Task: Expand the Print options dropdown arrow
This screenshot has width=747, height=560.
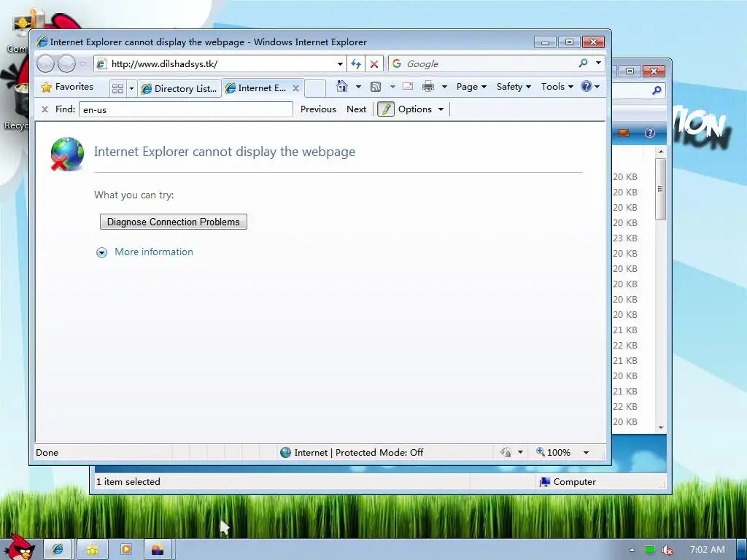Action: [444, 87]
